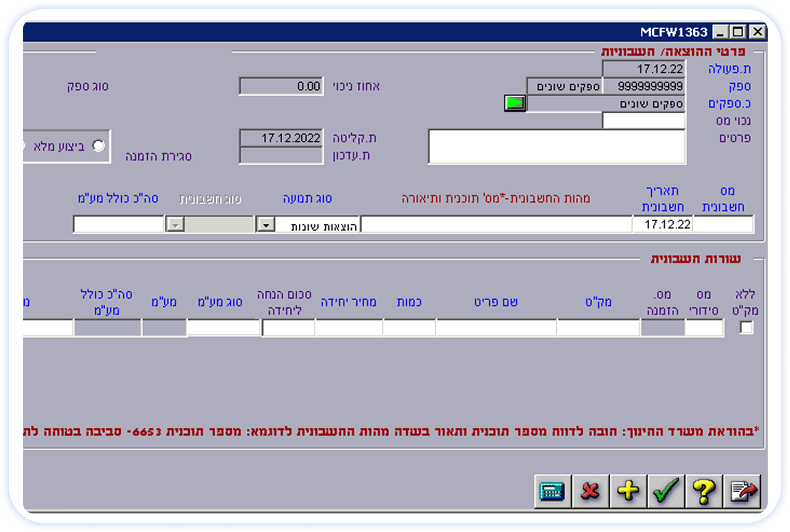Click the תאריך חשבונית date field
Viewport: 790px width, 532px height.
coord(662,224)
